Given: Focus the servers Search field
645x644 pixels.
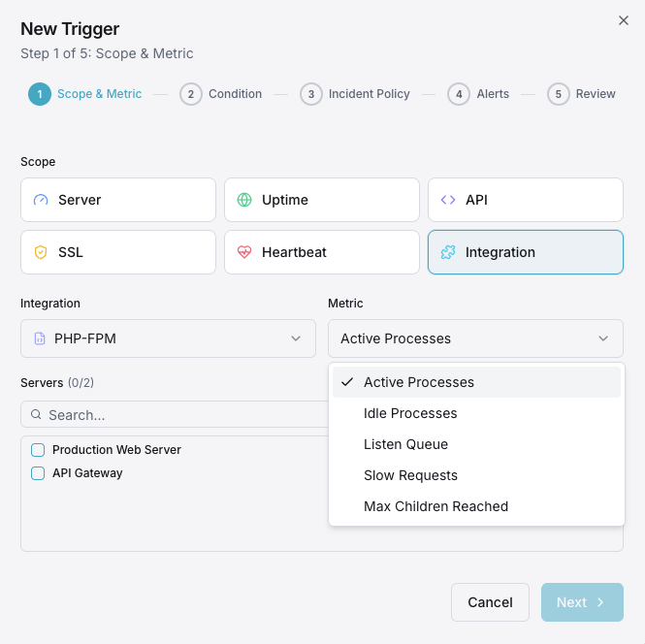Looking at the screenshot, I should tap(175, 414).
